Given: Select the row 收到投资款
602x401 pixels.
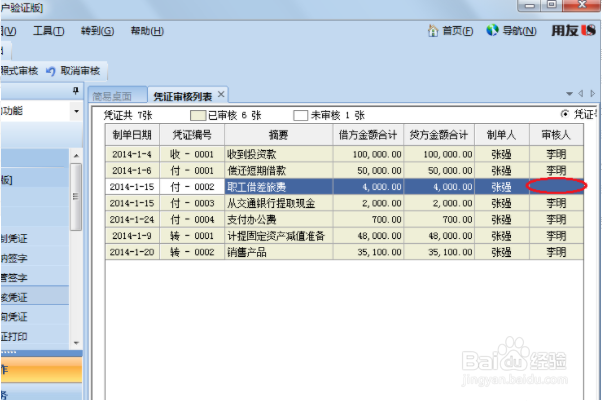Looking at the screenshot, I should coord(344,154).
